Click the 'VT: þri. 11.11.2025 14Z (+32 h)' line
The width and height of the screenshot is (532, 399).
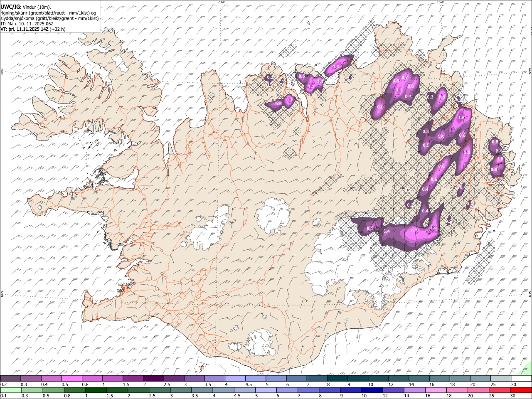coord(33,29)
